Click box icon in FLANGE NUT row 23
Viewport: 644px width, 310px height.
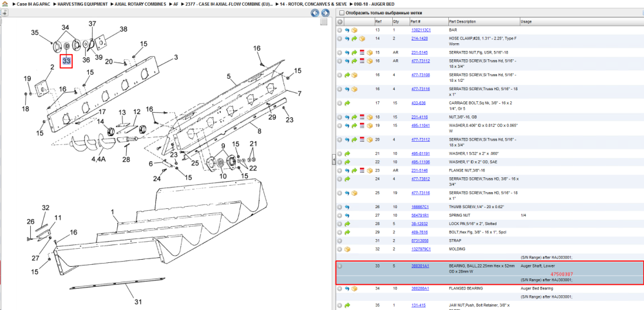369,170
